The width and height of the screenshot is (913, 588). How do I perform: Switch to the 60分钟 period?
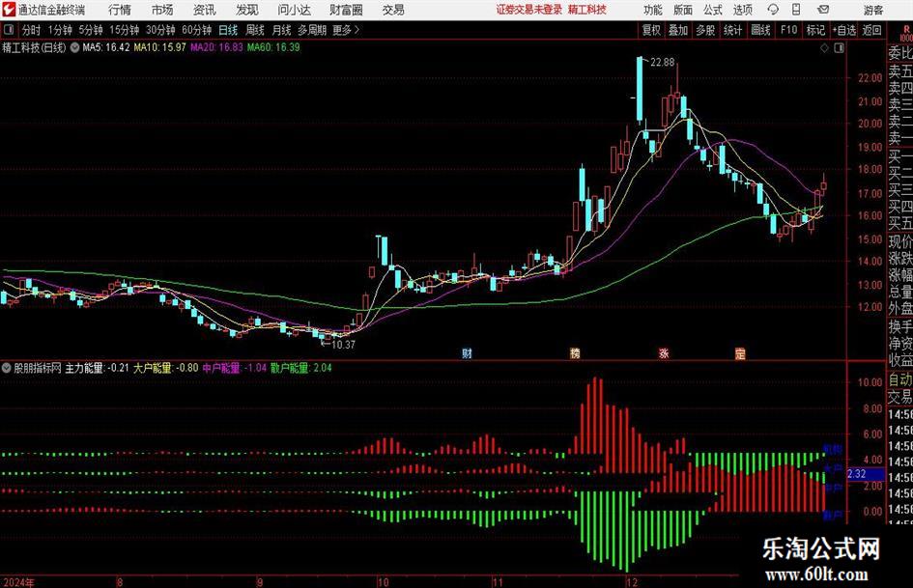click(197, 30)
